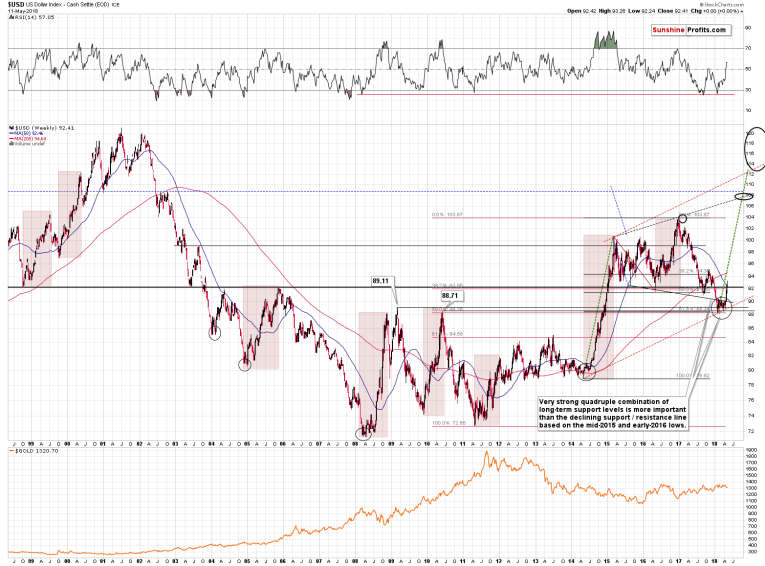Click the 88.71 price label box
The height and width of the screenshot is (566, 765).
[x=451, y=296]
